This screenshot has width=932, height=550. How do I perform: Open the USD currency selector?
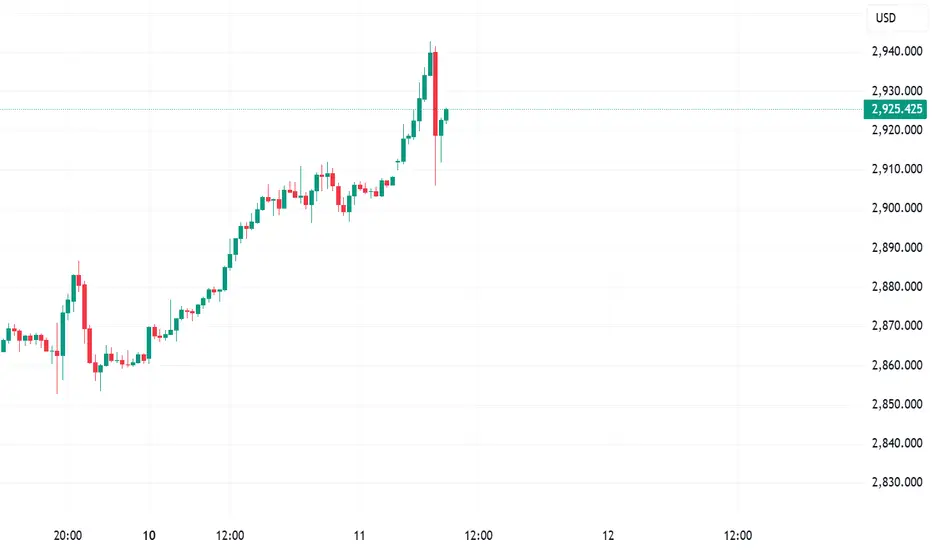point(886,18)
